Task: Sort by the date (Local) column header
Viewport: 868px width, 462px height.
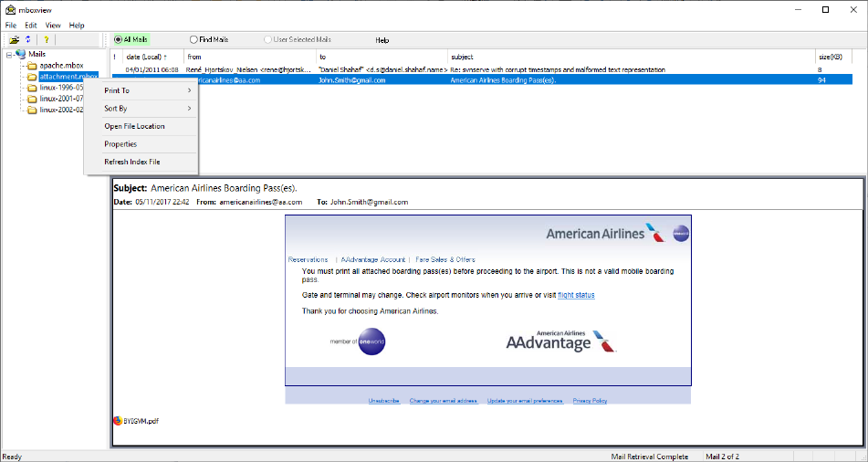Action: click(x=153, y=57)
